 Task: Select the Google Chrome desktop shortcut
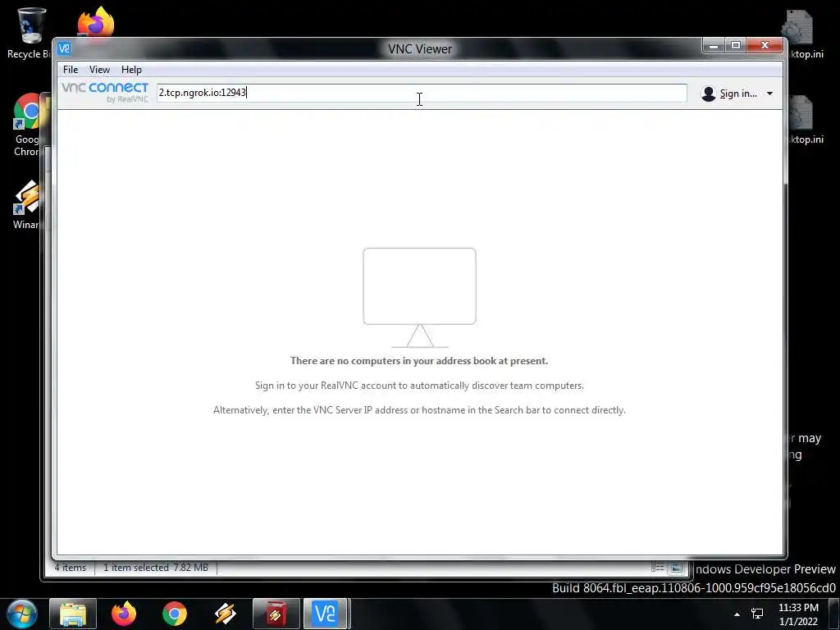pyautogui.click(x=28, y=125)
